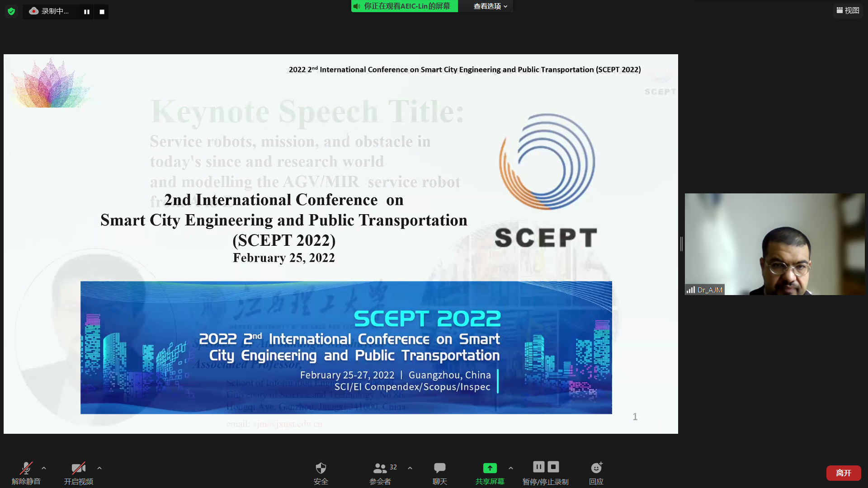Click the cloud recording status indicator
This screenshot has width=868, height=488.
[x=49, y=11]
